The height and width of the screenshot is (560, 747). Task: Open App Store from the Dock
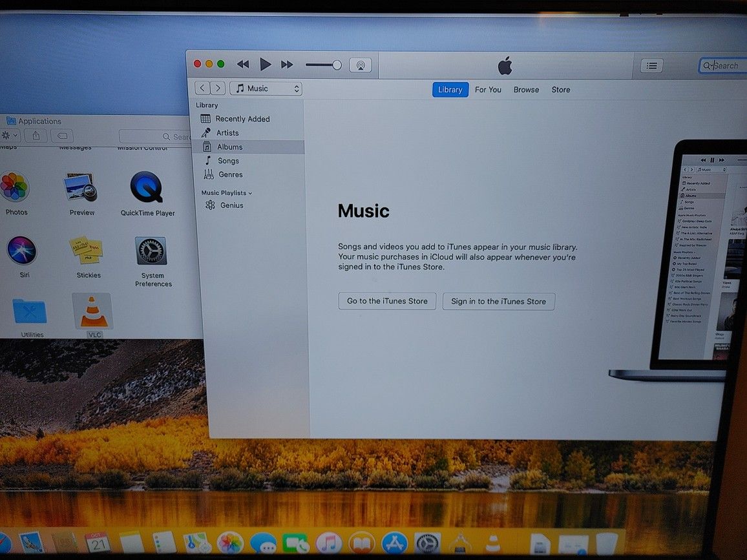click(394, 543)
